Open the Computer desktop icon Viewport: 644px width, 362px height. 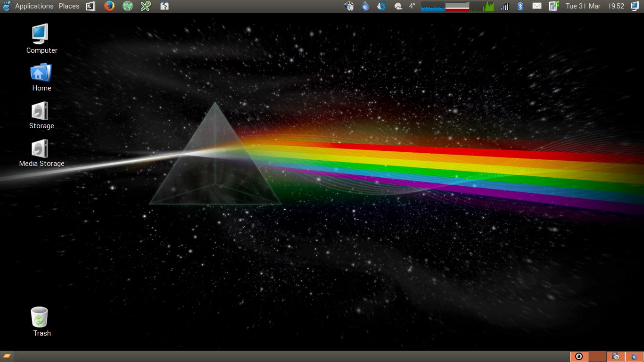point(41,39)
